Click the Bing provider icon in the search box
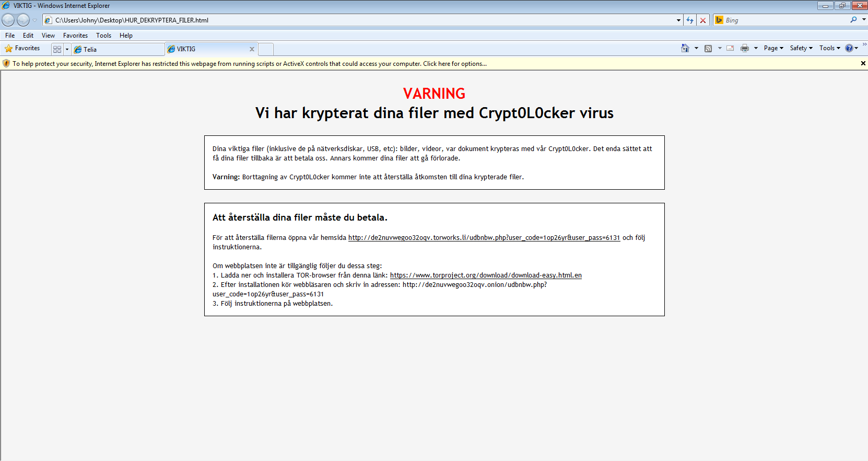Viewport: 868px width, 461px height. point(719,20)
